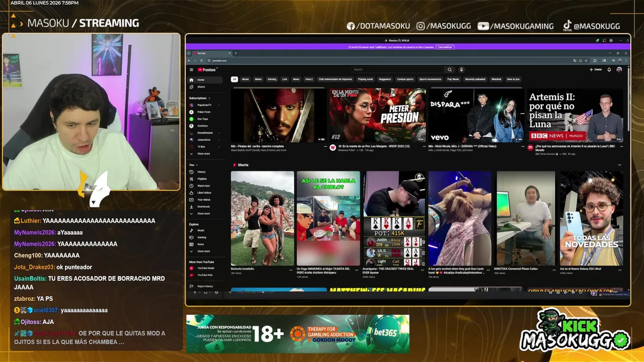Open options menu for Bailecito brasileño short
This screenshot has width=644, height=362.
pos(291,270)
